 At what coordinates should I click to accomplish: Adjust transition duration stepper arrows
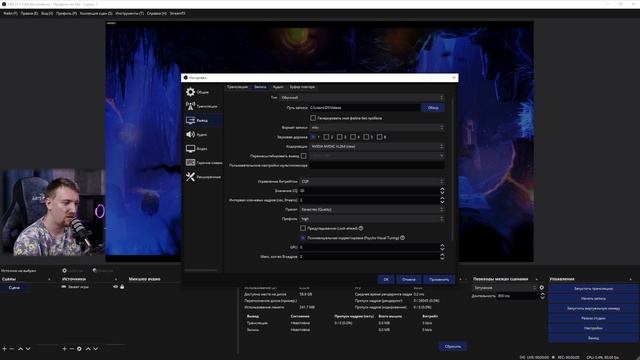tap(542, 296)
